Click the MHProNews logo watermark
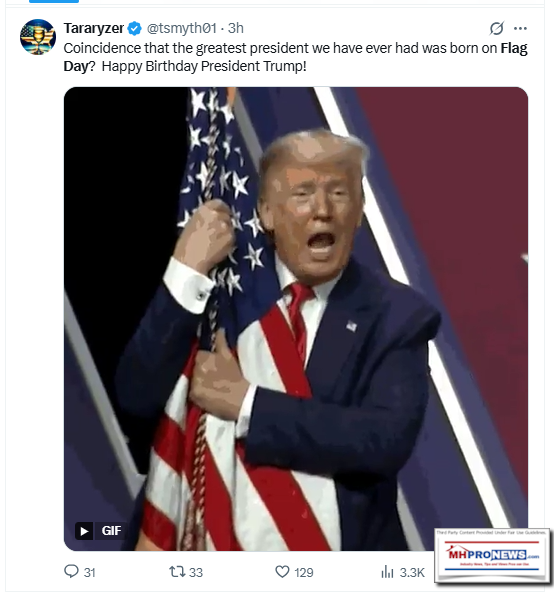 click(492, 555)
